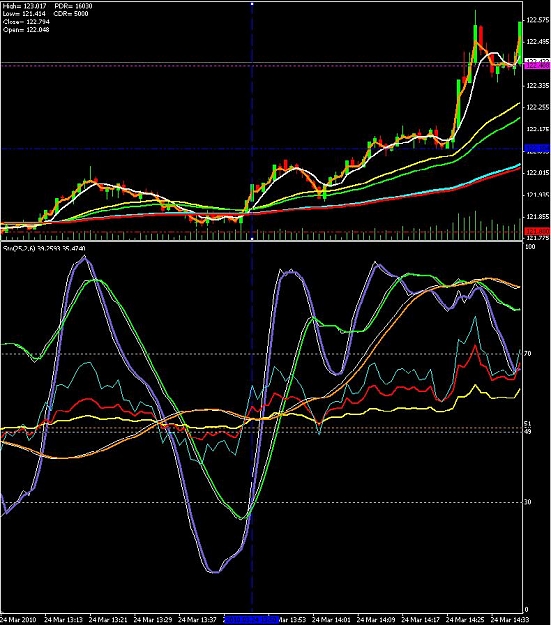Click the magenta current price tag
This screenshot has width=551, height=625.
[537, 65]
